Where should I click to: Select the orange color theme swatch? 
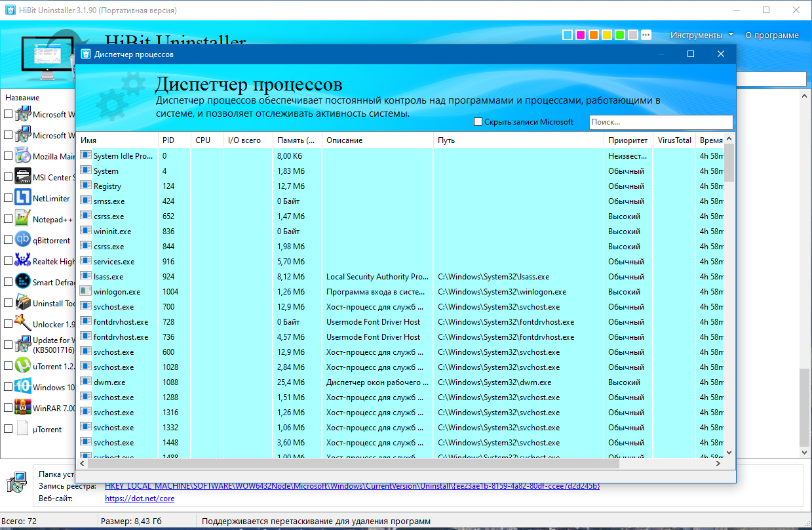594,35
